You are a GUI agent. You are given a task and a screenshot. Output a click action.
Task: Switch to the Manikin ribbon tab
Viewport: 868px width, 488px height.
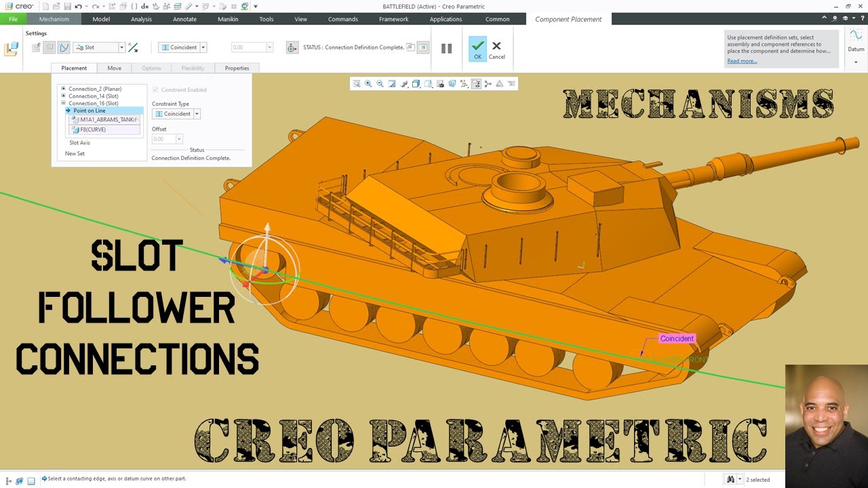[228, 19]
